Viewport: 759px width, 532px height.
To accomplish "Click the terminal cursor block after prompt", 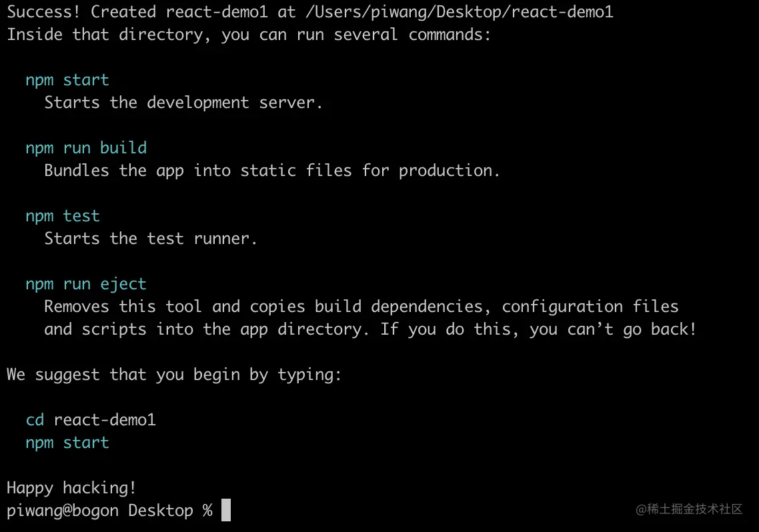I will coord(226,510).
